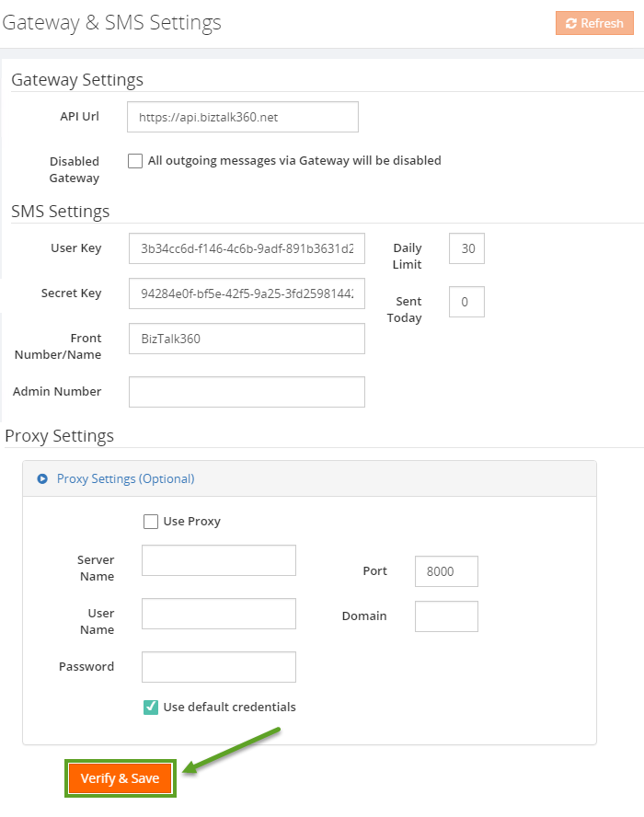
Task: Click the proxy Domain field
Action: click(446, 616)
